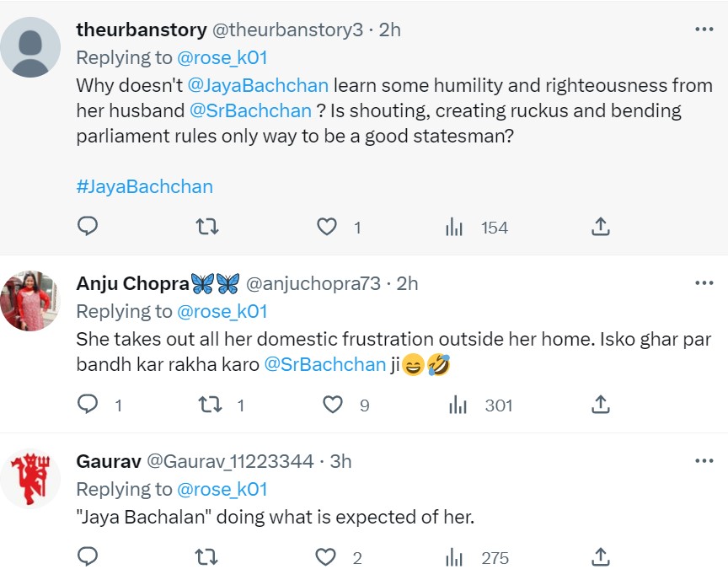Open more options on theurbanstory's tweet
The height and width of the screenshot is (580, 728).
704,30
